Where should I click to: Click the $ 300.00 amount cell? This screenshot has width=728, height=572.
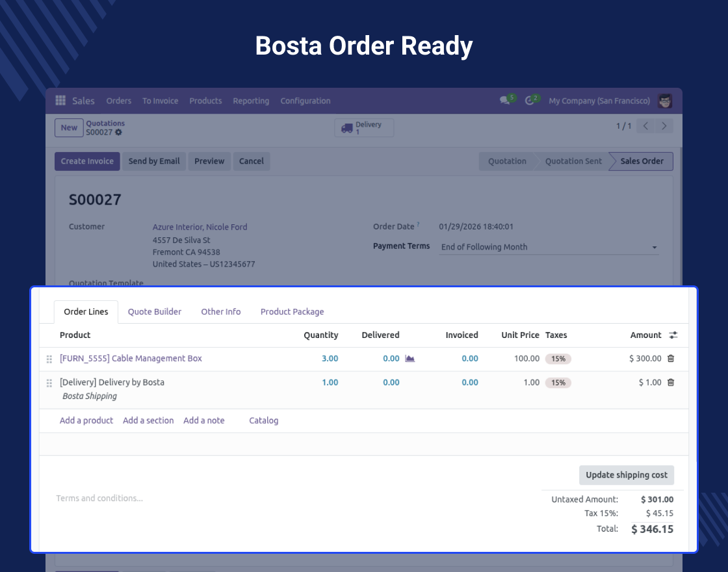pos(645,358)
